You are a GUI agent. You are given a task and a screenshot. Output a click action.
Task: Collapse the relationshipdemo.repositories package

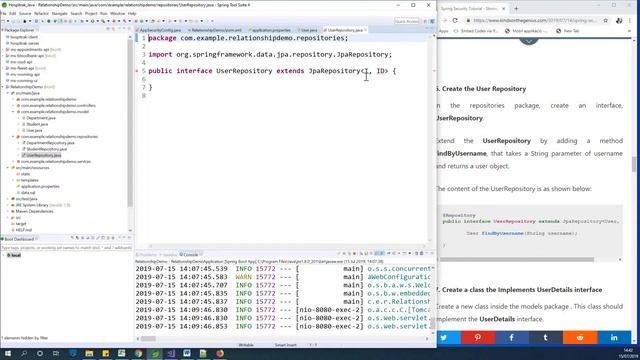(x=13, y=137)
